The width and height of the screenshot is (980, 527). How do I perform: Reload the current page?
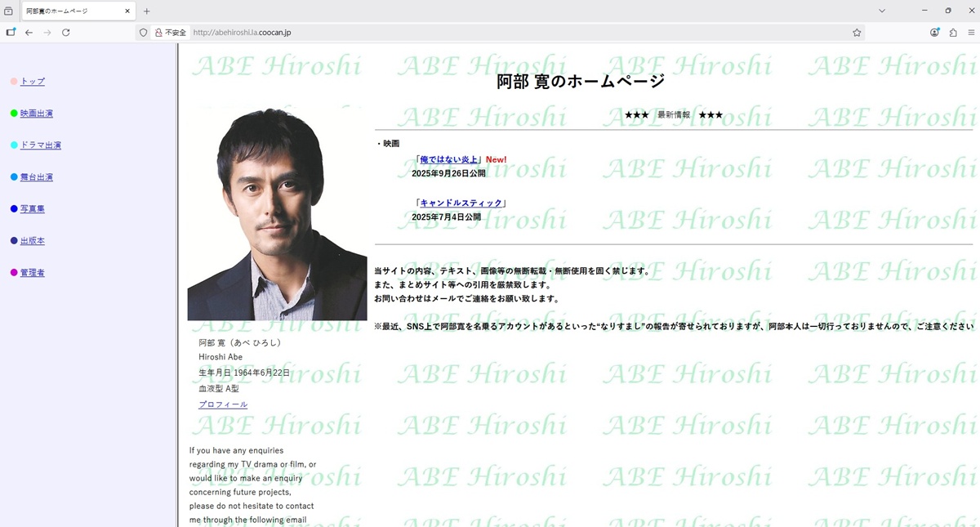pyautogui.click(x=67, y=32)
